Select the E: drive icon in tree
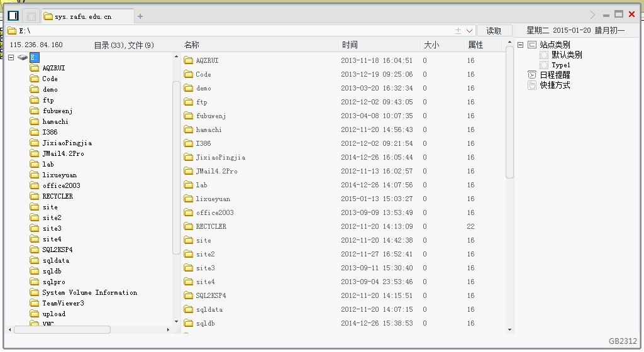Image resolution: width=644 pixels, height=352 pixels. pos(23,57)
